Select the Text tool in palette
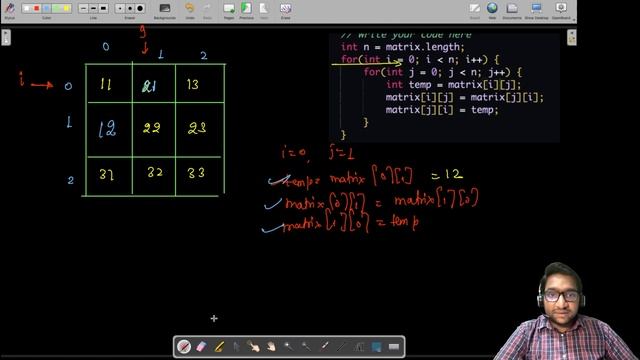The width and height of the screenshot is (640, 360). 359,347
